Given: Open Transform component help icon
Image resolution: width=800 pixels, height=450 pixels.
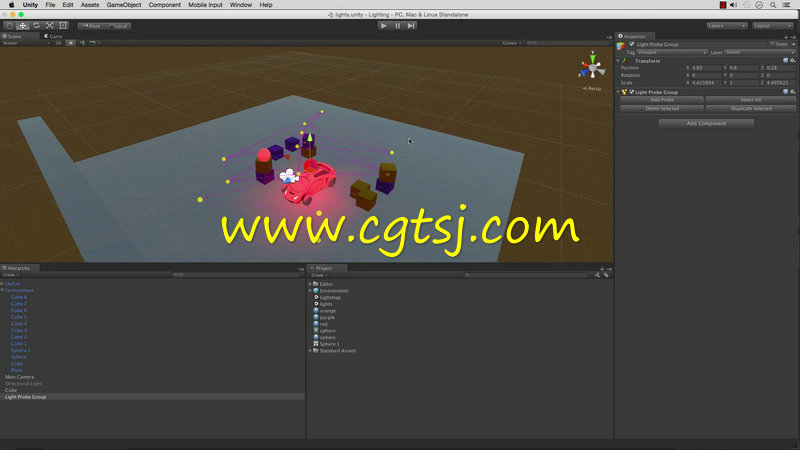Looking at the screenshot, I should (x=786, y=61).
